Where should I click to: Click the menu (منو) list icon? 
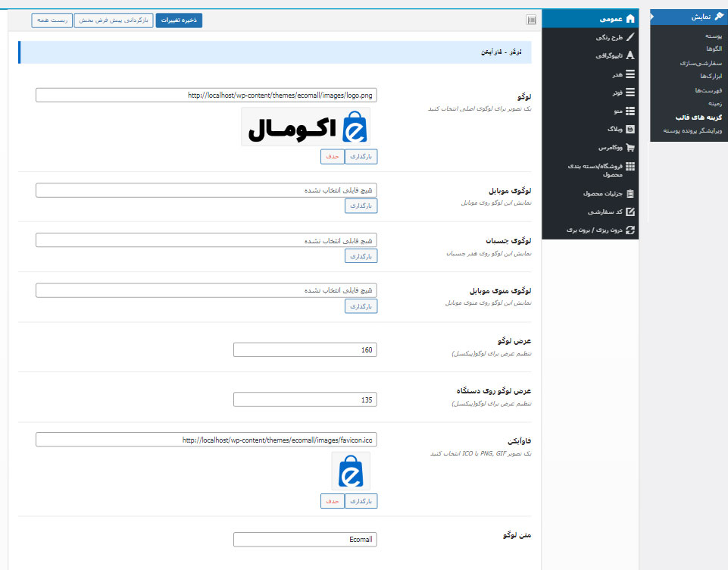click(x=630, y=111)
